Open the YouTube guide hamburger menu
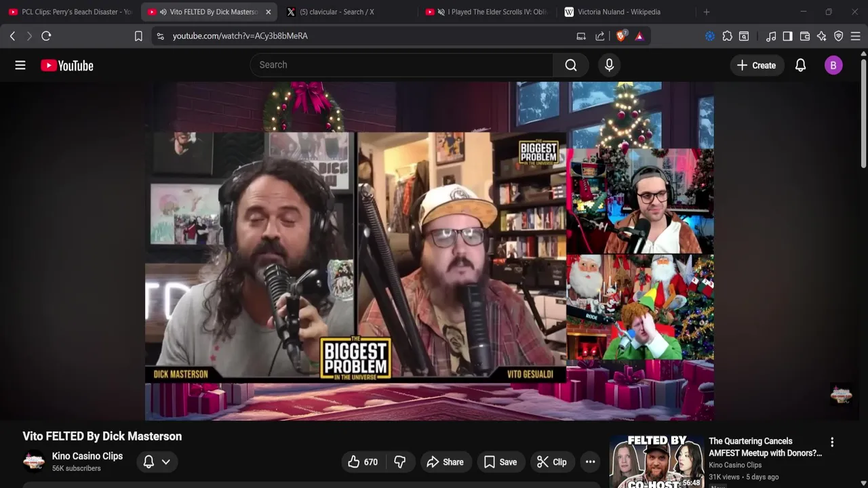Viewport: 868px width, 488px height. pyautogui.click(x=20, y=65)
